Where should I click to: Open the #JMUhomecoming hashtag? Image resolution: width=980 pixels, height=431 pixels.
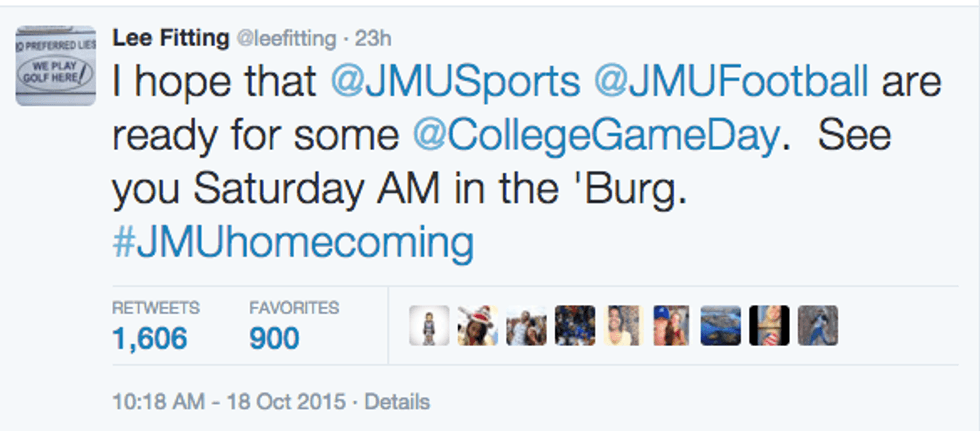[292, 243]
